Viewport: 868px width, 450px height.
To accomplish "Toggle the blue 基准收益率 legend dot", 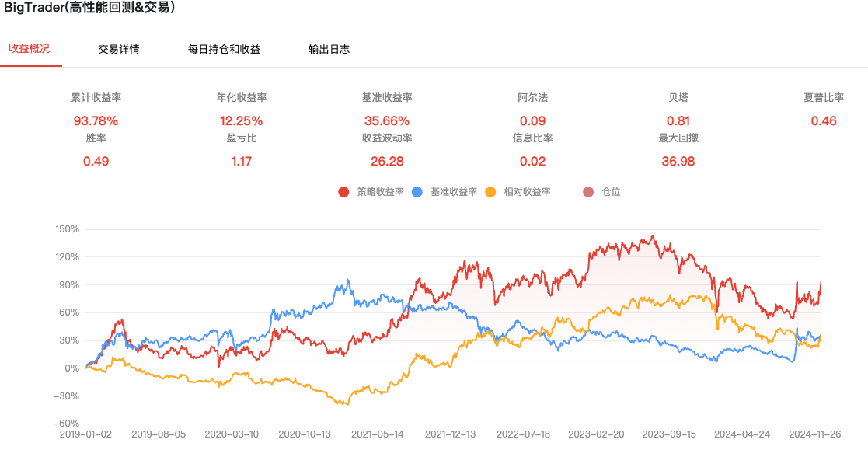I will pyautogui.click(x=417, y=192).
